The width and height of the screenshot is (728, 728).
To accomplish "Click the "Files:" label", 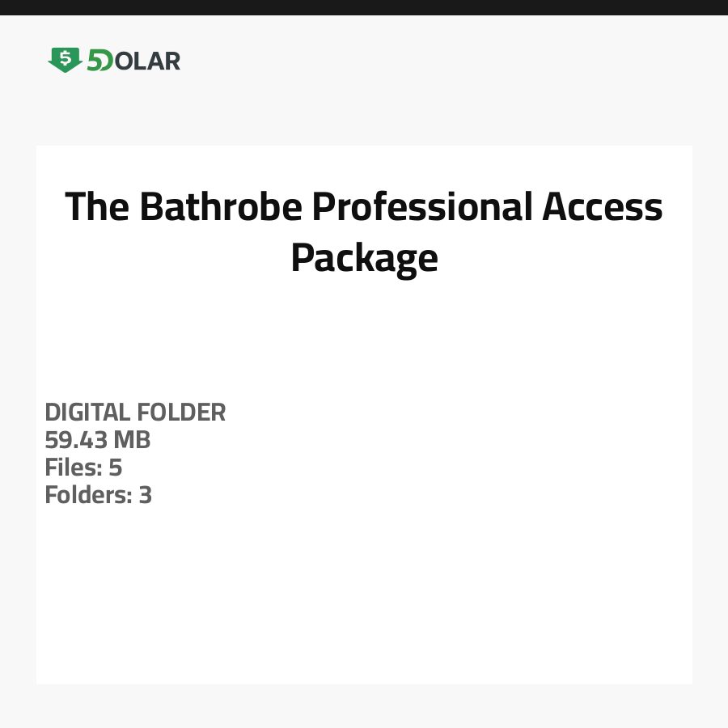I will pos(72,468).
